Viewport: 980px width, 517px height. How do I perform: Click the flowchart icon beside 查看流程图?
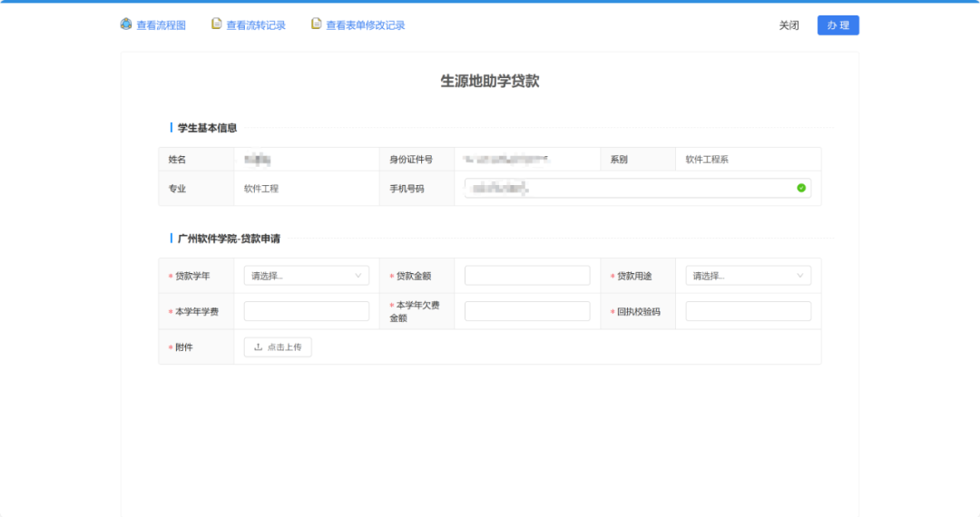pyautogui.click(x=126, y=24)
